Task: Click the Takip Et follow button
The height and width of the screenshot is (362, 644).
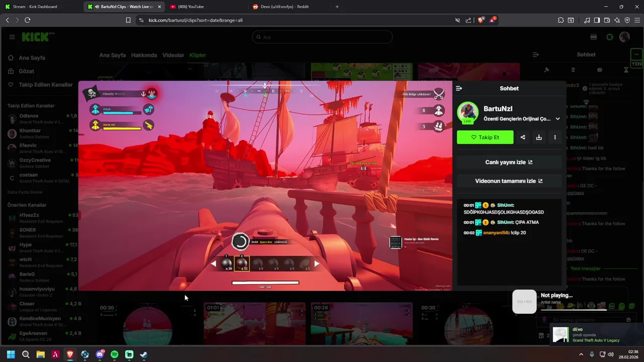Action: click(485, 137)
